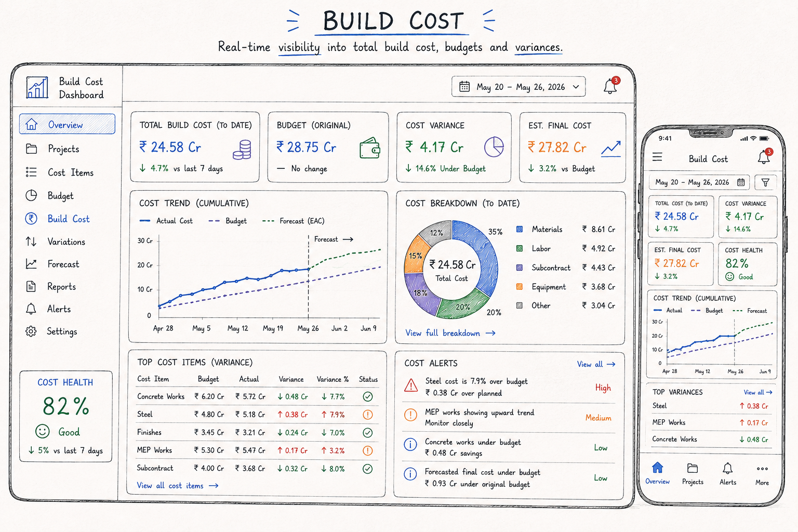Screen dimensions: 798x532
Task: Click the Reports document icon in sidebar
Action: point(31,286)
